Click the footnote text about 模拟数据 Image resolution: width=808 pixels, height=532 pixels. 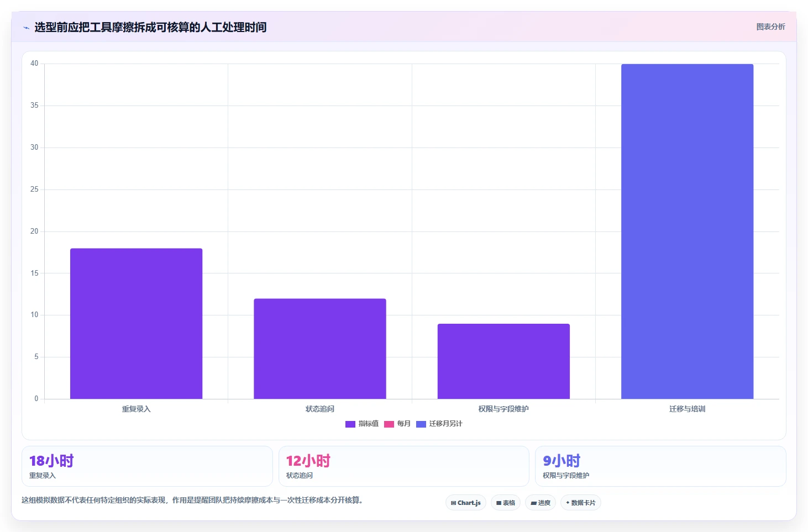tap(192, 501)
